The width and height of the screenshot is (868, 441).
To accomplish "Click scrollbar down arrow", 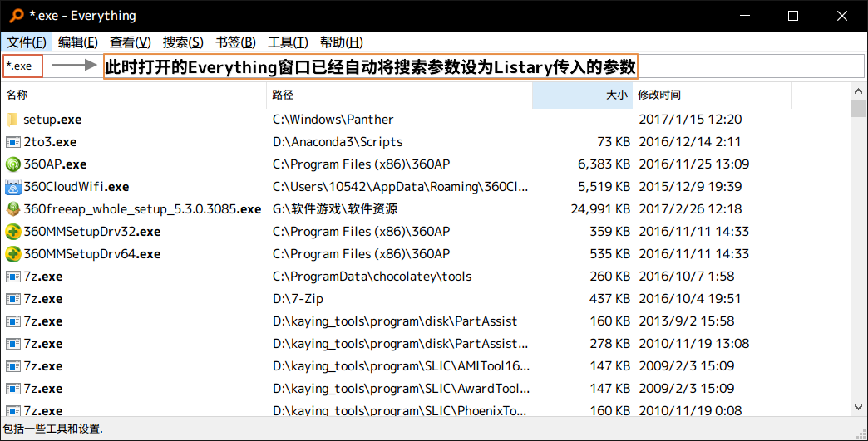I will pyautogui.click(x=859, y=408).
